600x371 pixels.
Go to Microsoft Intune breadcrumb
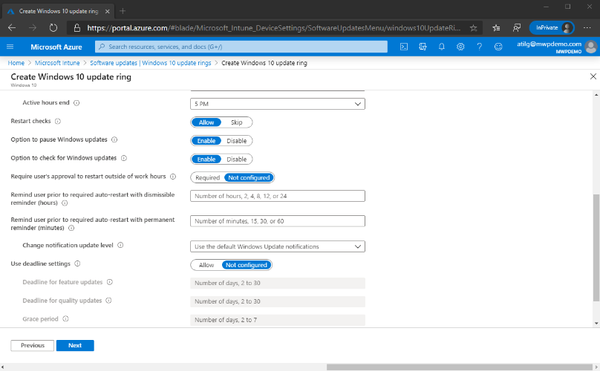[57, 63]
